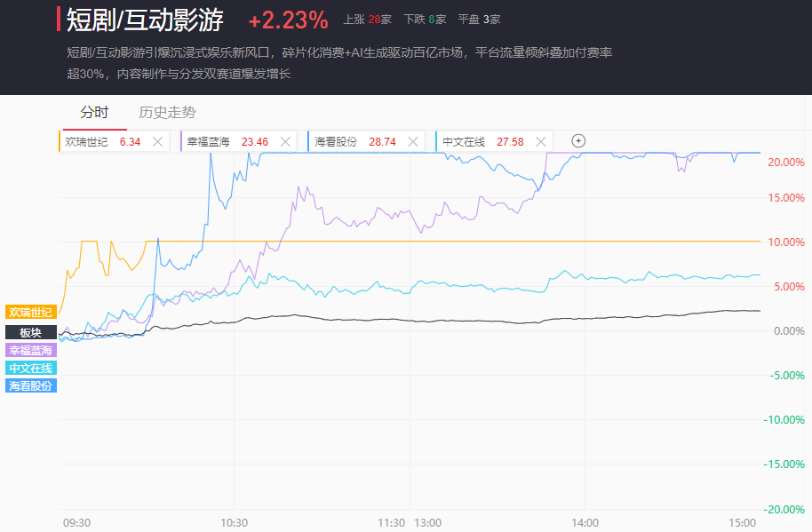Toggle the 欢瑞世纪 legend label
812x532 pixels.
[x=31, y=312]
